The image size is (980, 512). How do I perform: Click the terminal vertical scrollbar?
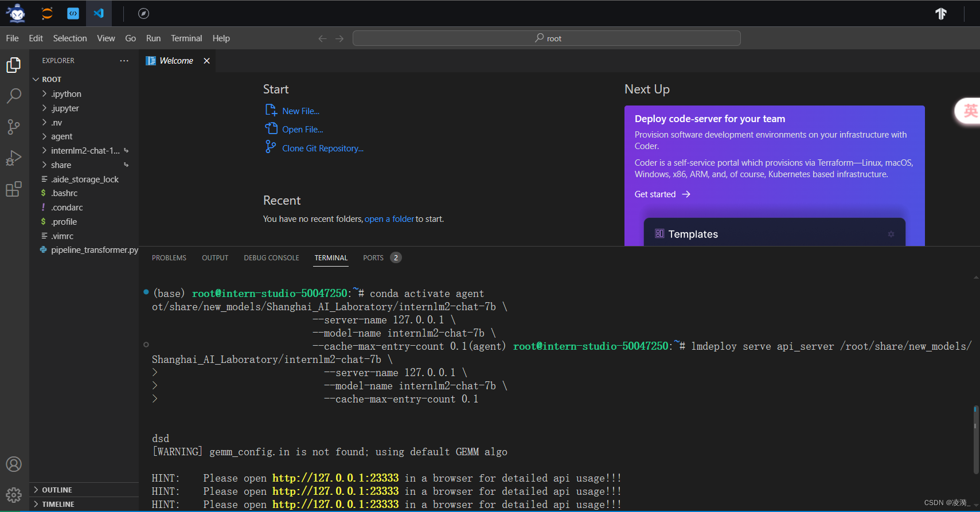click(975, 440)
